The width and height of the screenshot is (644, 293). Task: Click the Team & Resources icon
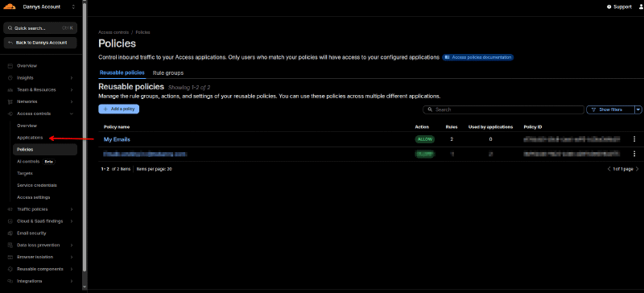pyautogui.click(x=10, y=89)
